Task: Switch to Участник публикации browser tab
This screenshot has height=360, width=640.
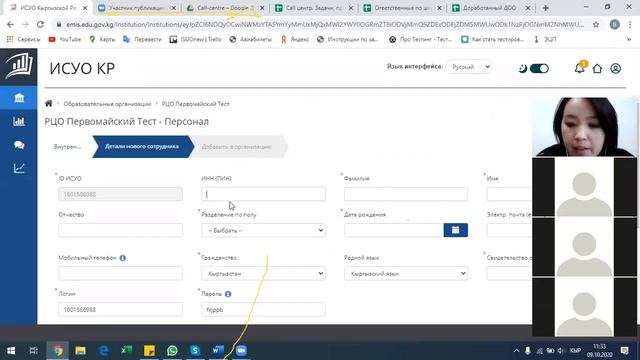Action: [136, 8]
